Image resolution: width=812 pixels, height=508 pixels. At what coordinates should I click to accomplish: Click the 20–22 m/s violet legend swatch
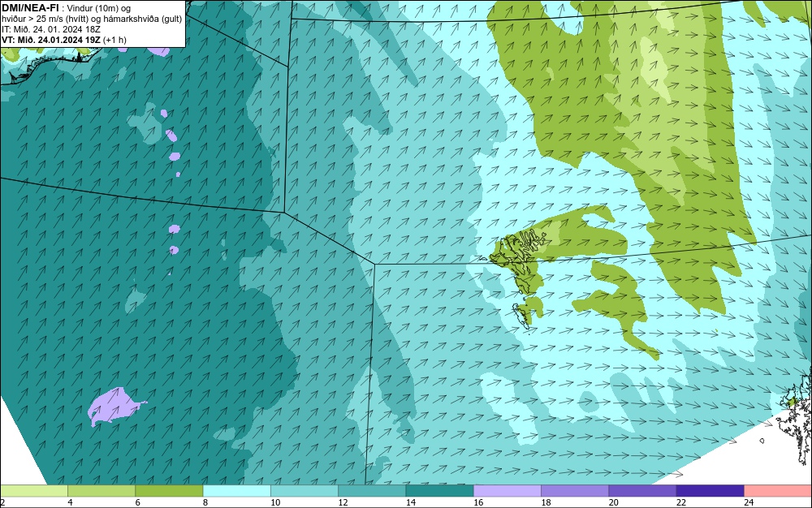[x=642, y=490]
